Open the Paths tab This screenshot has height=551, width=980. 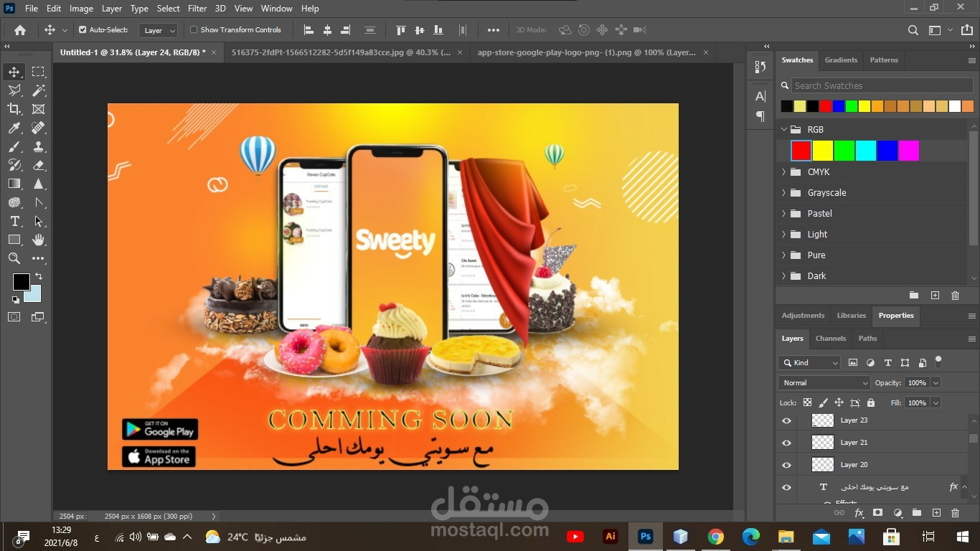[x=867, y=339]
